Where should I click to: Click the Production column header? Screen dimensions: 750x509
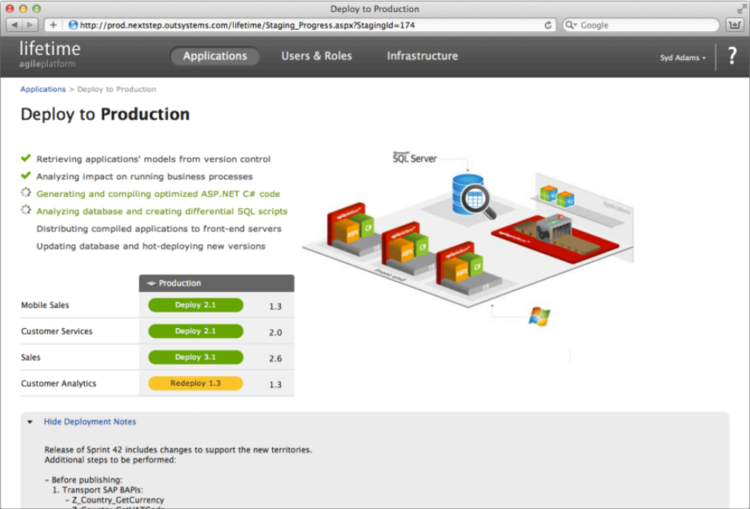pyautogui.click(x=217, y=283)
